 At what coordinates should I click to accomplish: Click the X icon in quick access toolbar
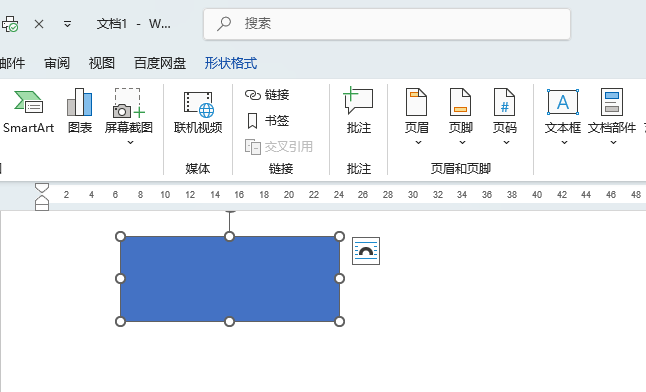(x=39, y=24)
